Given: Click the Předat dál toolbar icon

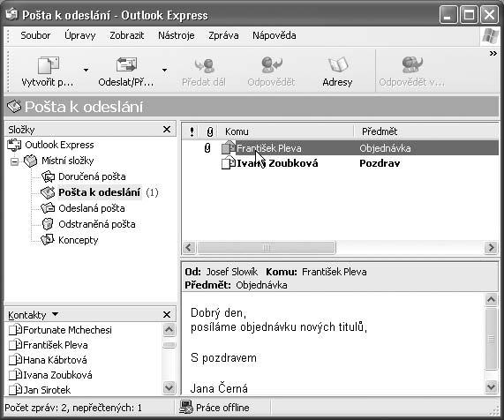Looking at the screenshot, I should (x=204, y=65).
